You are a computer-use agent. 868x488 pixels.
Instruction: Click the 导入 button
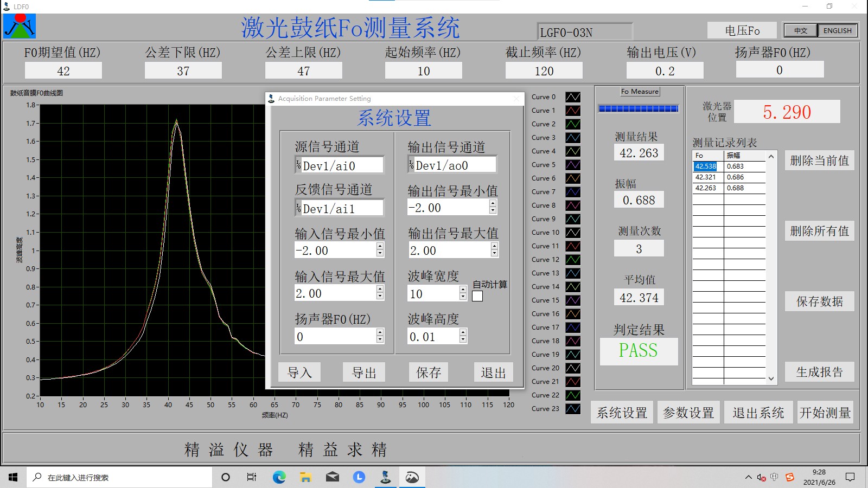tap(299, 373)
